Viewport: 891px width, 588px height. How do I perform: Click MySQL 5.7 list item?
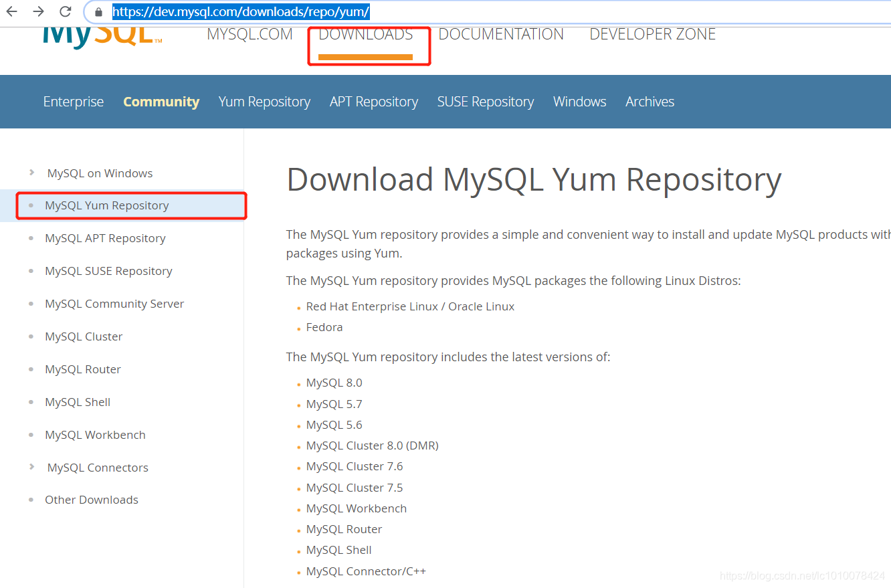click(x=334, y=404)
